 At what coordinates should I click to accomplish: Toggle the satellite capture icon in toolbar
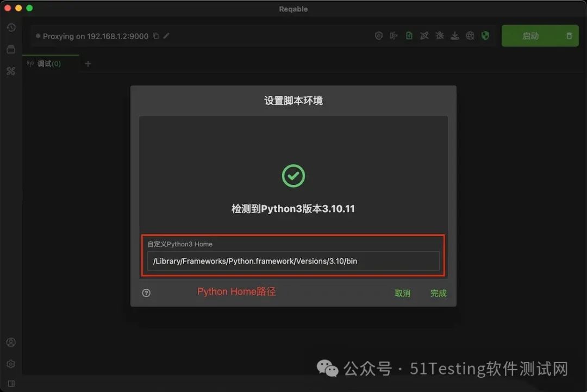click(x=424, y=35)
